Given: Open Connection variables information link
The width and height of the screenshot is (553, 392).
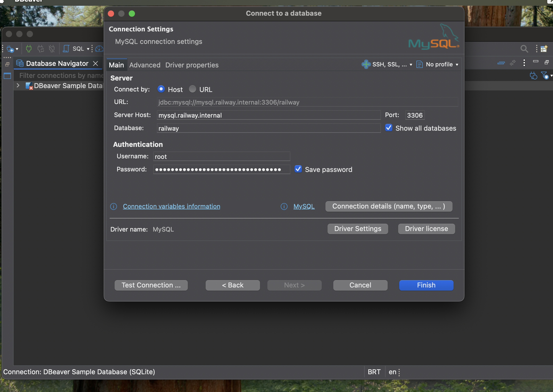Looking at the screenshot, I should click(171, 206).
